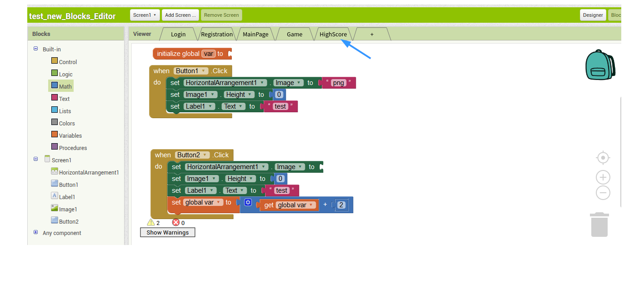
Task: Click the test string in Button1 block
Action: point(280,106)
